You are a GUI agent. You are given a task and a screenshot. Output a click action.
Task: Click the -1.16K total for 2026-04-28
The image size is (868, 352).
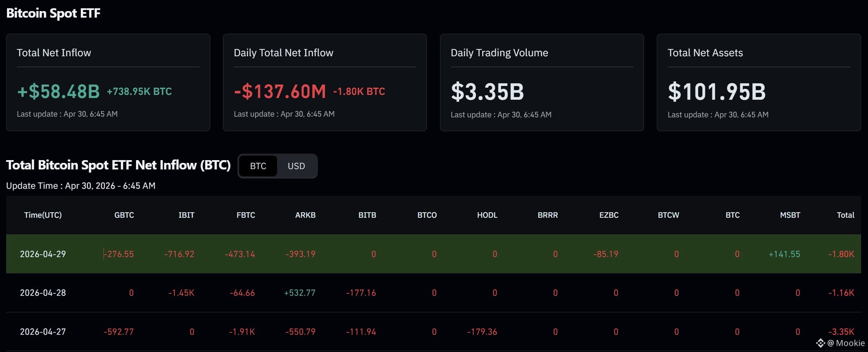point(841,293)
